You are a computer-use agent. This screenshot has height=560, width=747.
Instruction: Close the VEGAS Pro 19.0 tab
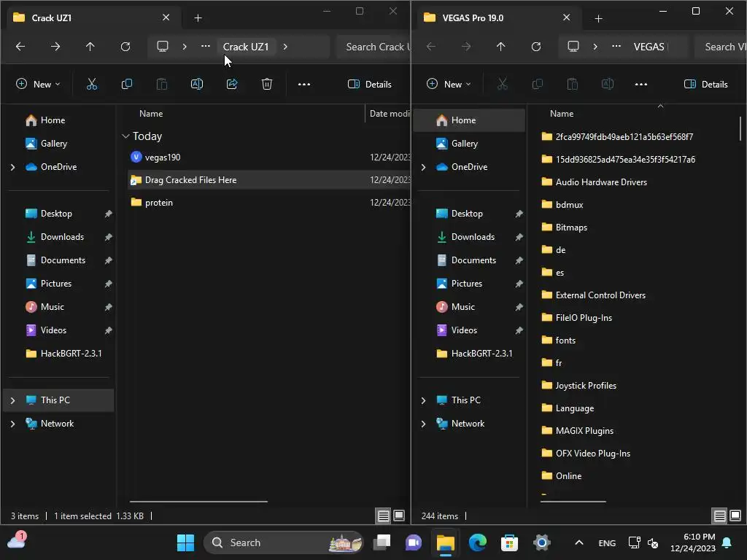(x=566, y=17)
